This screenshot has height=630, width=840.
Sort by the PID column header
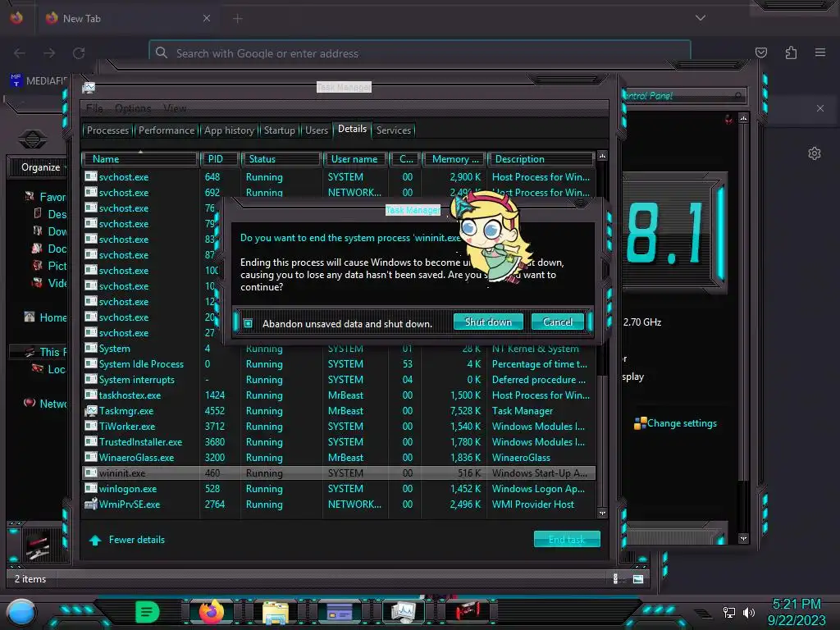(220, 159)
